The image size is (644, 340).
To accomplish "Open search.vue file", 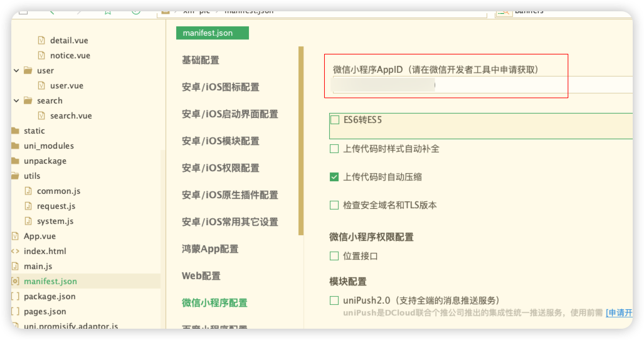I will click(x=71, y=116).
